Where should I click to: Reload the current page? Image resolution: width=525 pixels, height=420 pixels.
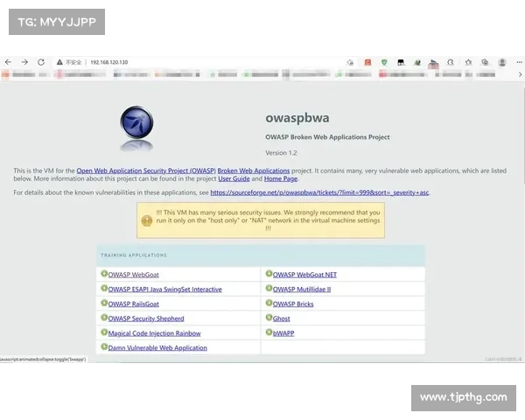(x=41, y=62)
